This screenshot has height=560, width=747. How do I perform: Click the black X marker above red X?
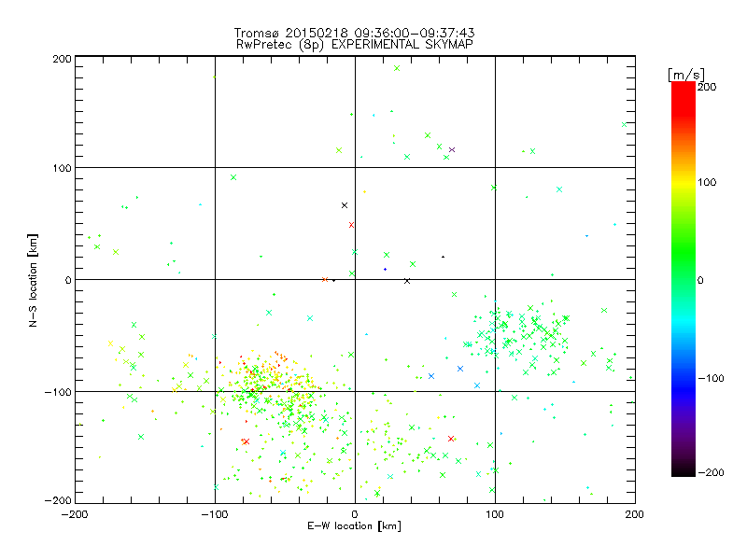pyautogui.click(x=345, y=205)
